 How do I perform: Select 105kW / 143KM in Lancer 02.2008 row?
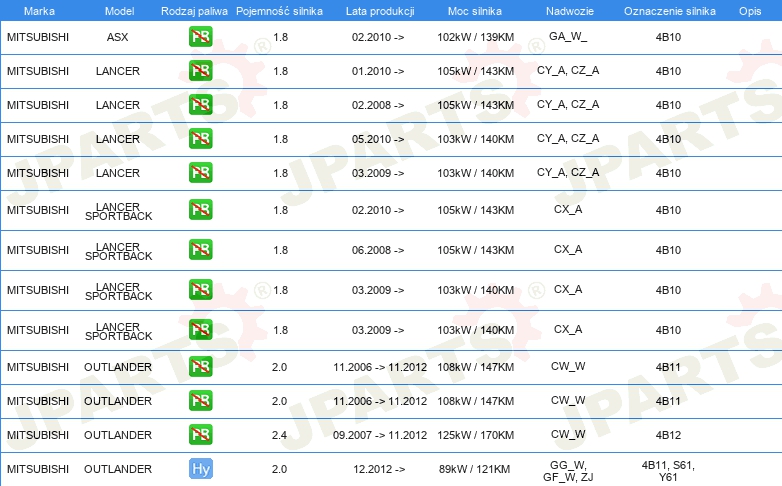476,105
